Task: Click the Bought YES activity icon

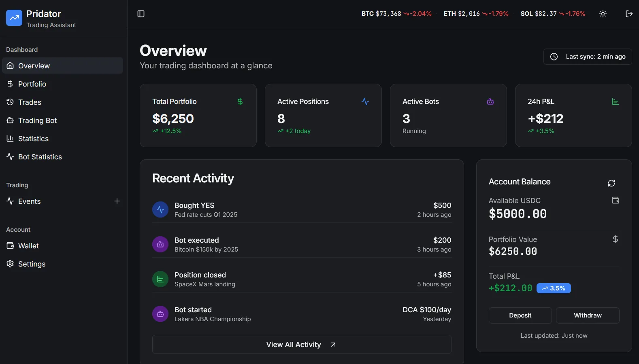Action: (x=160, y=210)
